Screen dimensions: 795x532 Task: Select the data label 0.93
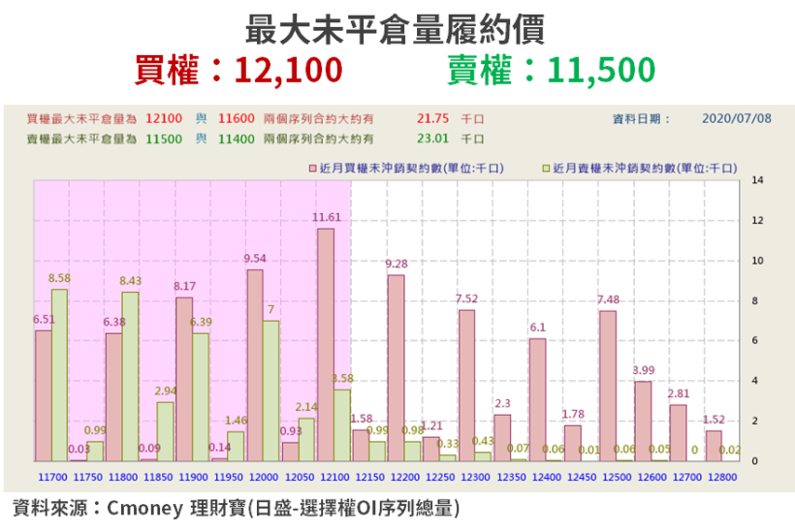pyautogui.click(x=291, y=431)
